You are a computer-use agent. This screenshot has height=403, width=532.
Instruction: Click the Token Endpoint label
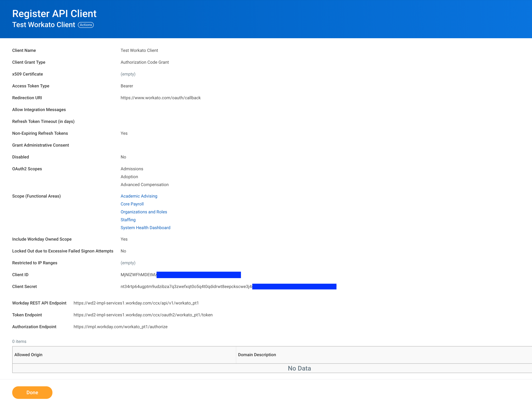click(27, 315)
